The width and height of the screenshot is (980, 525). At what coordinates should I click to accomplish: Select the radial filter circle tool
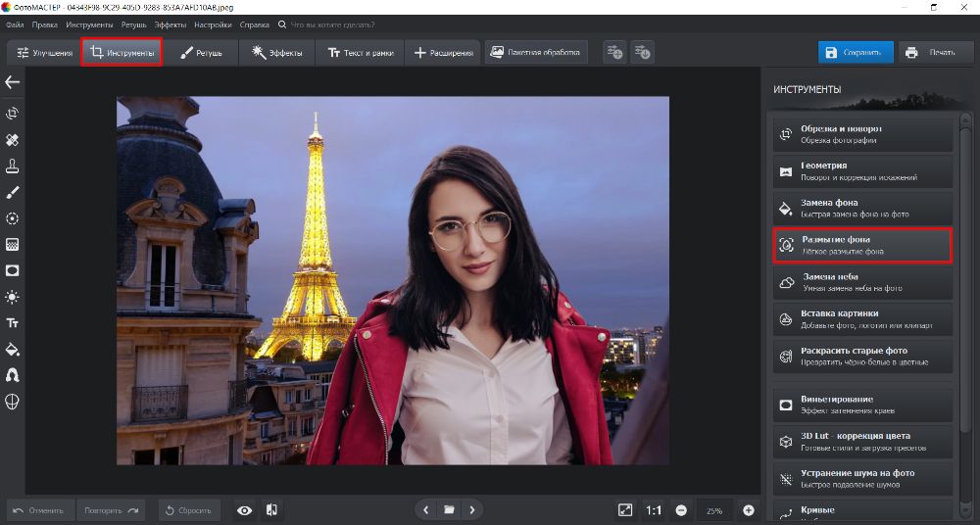pyautogui.click(x=13, y=218)
